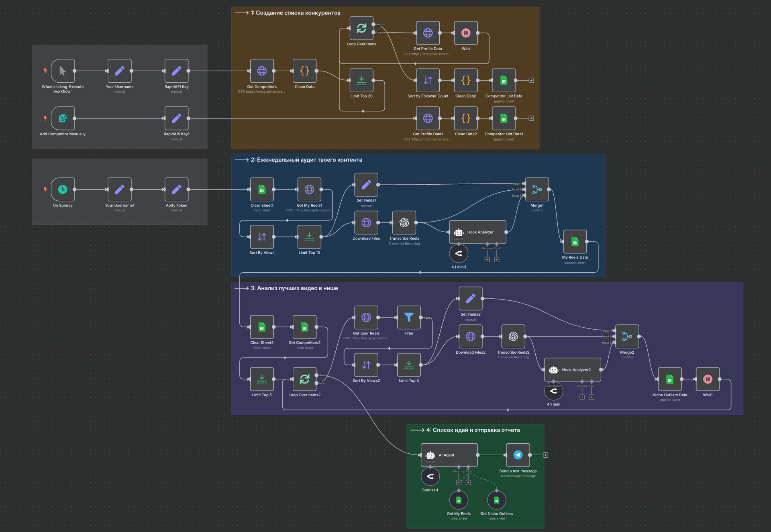Select the Clean Data1 node

click(465, 80)
